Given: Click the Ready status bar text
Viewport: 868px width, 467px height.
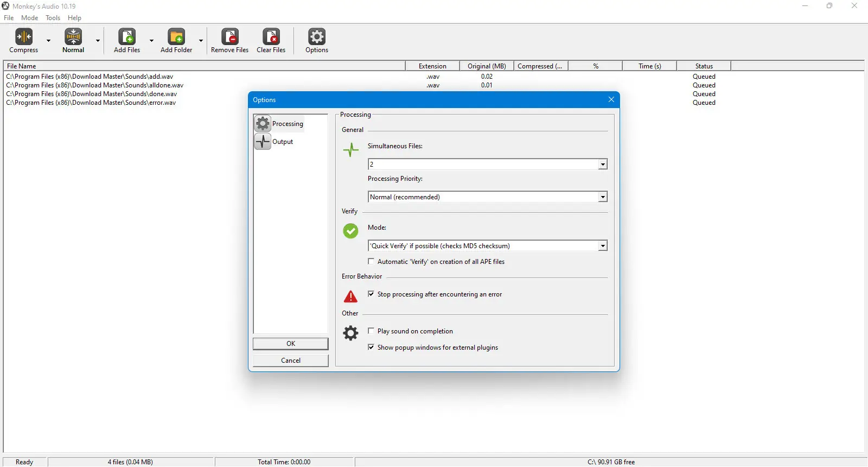Looking at the screenshot, I should click(24, 462).
